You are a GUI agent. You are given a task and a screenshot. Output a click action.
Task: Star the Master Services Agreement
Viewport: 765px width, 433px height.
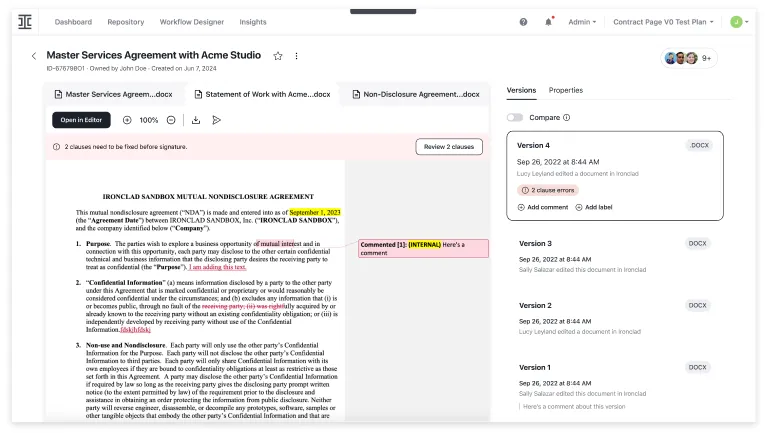[278, 56]
